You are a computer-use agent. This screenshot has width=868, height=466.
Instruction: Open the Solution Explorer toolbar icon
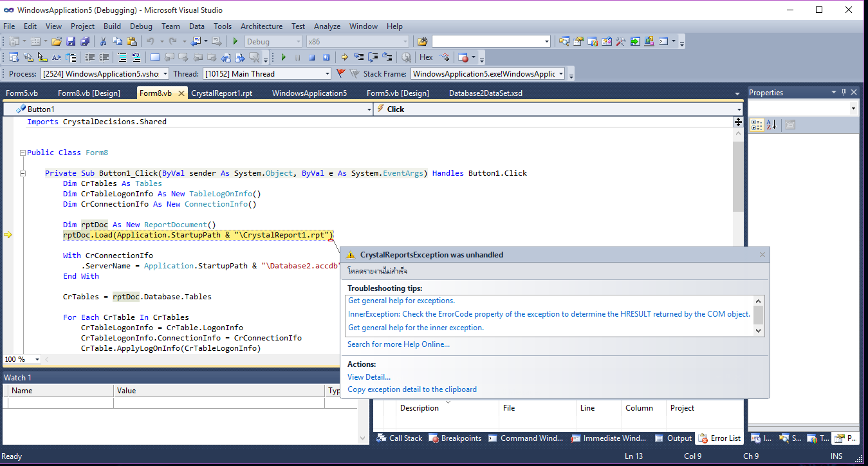(564, 41)
